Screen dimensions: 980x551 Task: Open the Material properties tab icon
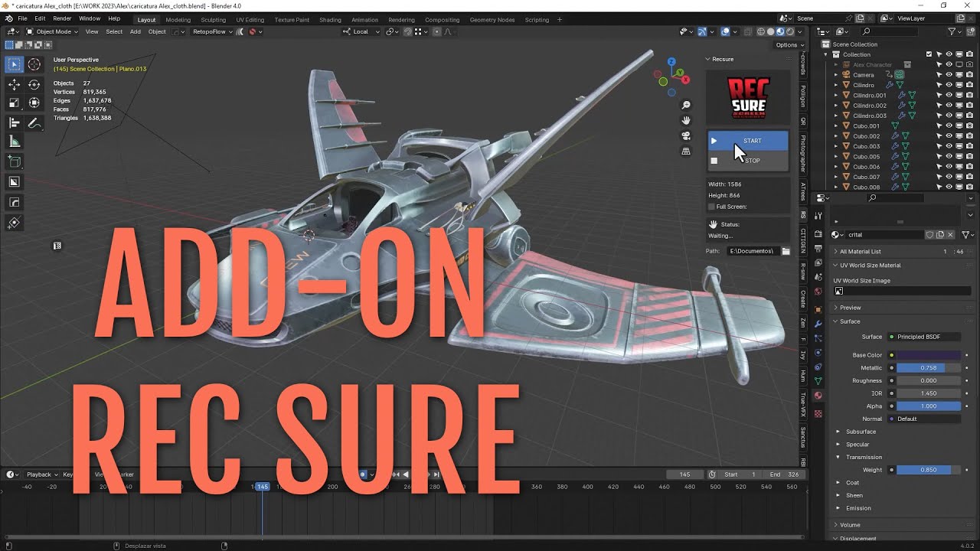pos(818,396)
